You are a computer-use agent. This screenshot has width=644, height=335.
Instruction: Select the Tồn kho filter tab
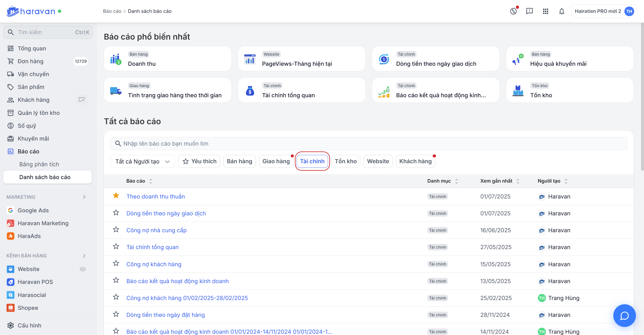pos(346,161)
